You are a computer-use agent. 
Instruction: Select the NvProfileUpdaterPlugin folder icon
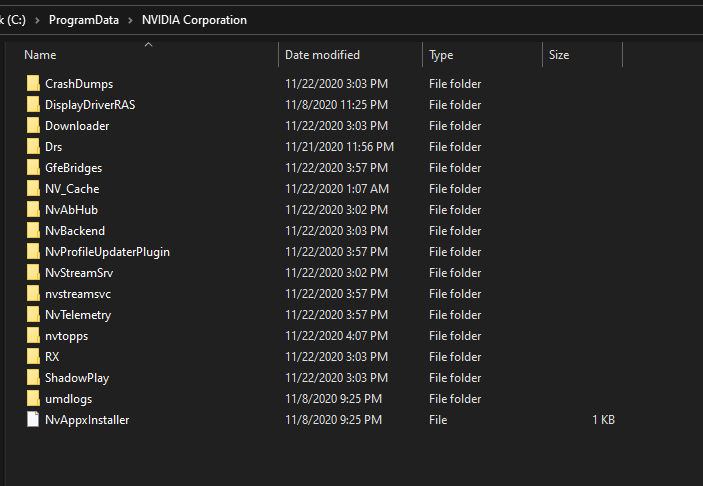click(33, 252)
